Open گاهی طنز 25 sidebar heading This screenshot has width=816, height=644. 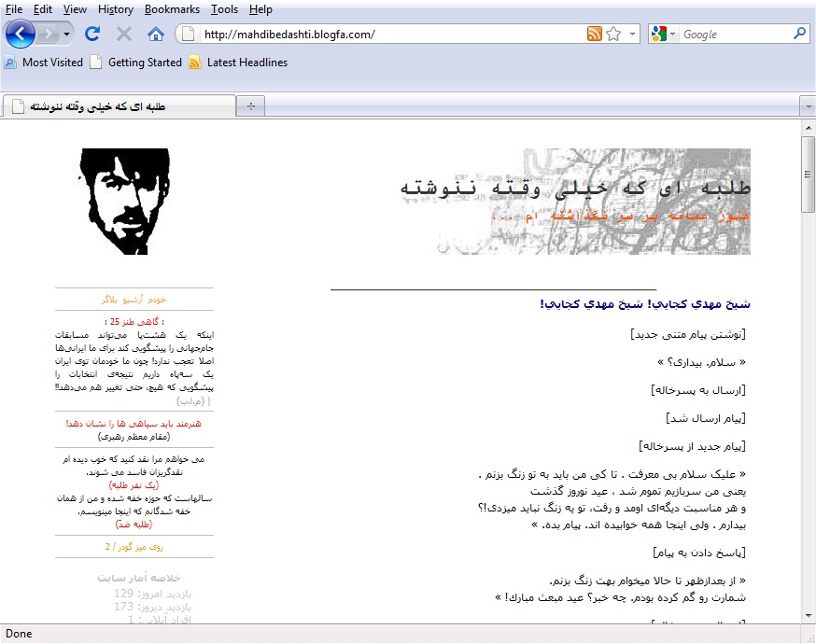[134, 321]
